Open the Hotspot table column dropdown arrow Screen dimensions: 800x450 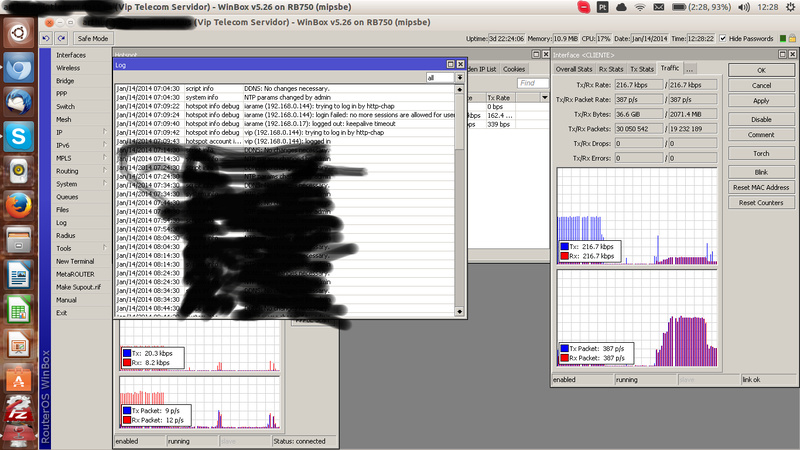pos(544,97)
